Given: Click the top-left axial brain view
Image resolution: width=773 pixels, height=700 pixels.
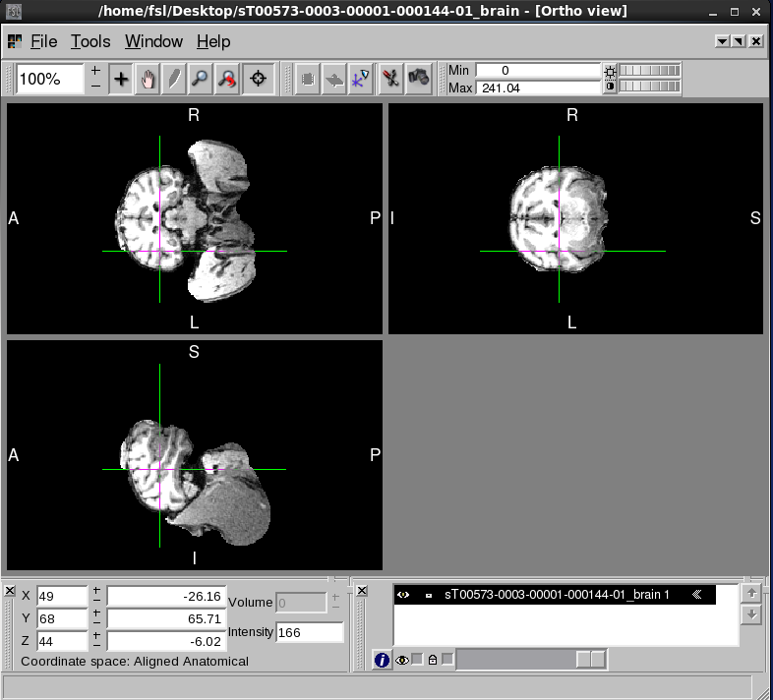Looking at the screenshot, I should 195,218.
